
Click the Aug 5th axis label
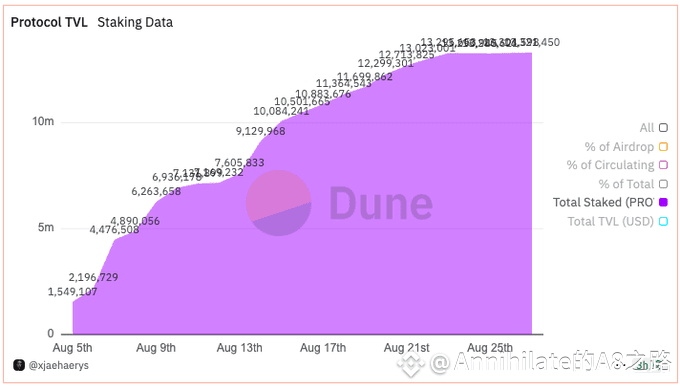pyautogui.click(x=72, y=348)
